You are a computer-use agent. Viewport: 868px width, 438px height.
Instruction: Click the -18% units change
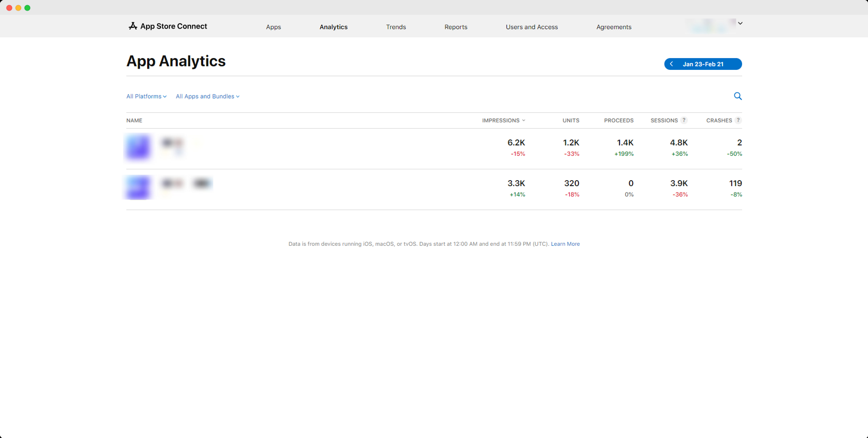pyautogui.click(x=572, y=194)
